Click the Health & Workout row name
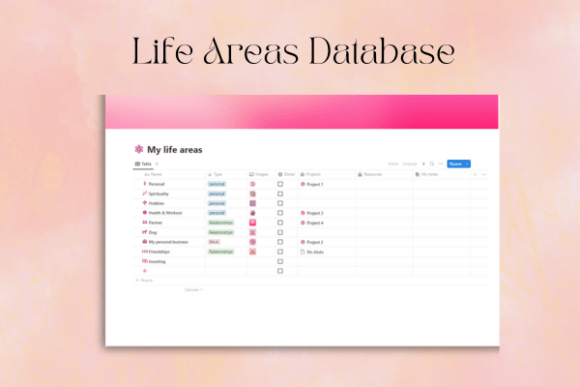This screenshot has height=387, width=580. 165,213
